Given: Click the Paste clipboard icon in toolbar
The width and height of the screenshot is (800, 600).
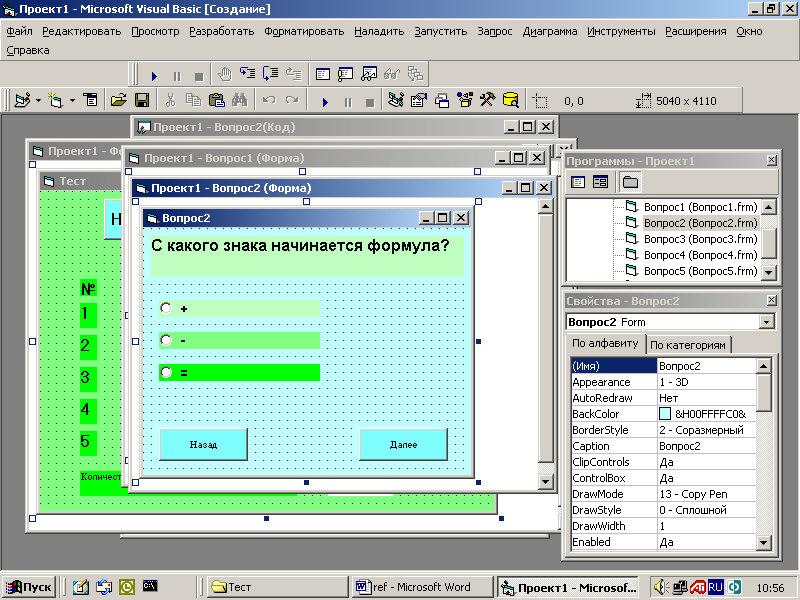Looking at the screenshot, I should [x=216, y=100].
